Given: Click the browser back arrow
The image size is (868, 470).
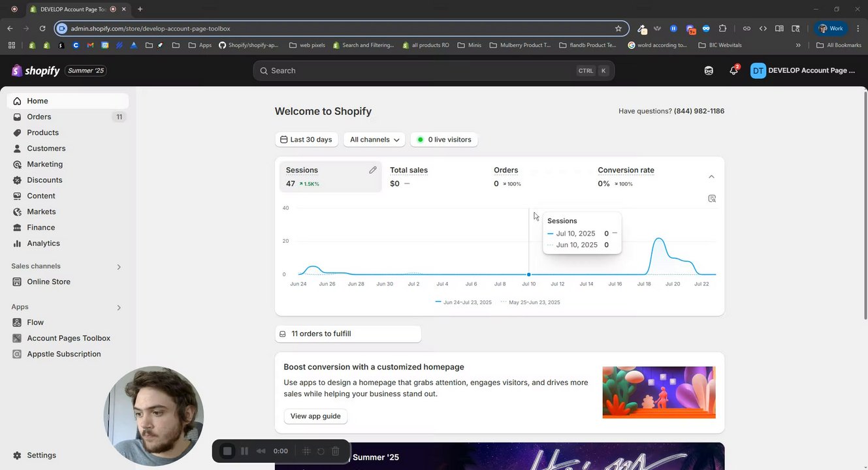Looking at the screenshot, I should (10, 29).
